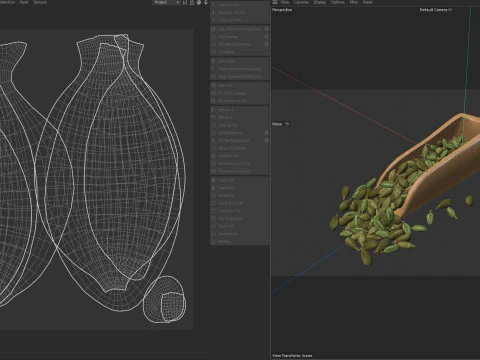Open the View menu in viewport
This screenshot has width=480, height=360.
click(285, 2)
